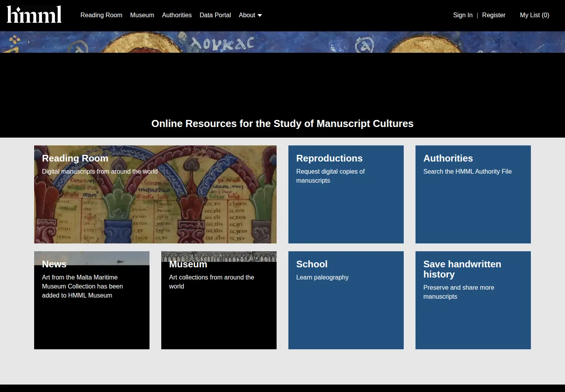Image resolution: width=565 pixels, height=392 pixels.
Task: Open the Reading Room manuscript card
Action: [x=155, y=194]
